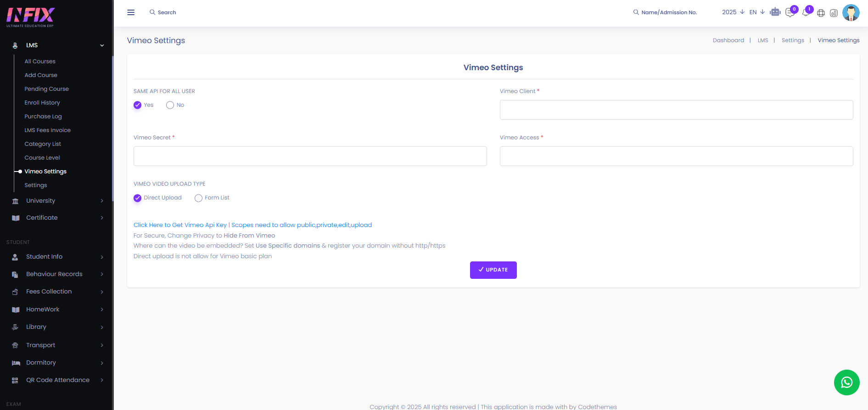Go to Dashboard breadcrumb link
868x410 pixels.
(728, 40)
